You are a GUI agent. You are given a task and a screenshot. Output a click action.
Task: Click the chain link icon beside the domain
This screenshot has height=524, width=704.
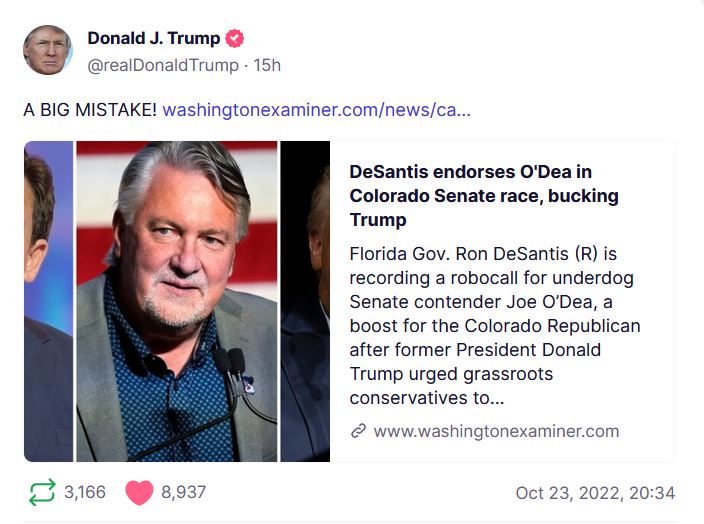click(358, 431)
